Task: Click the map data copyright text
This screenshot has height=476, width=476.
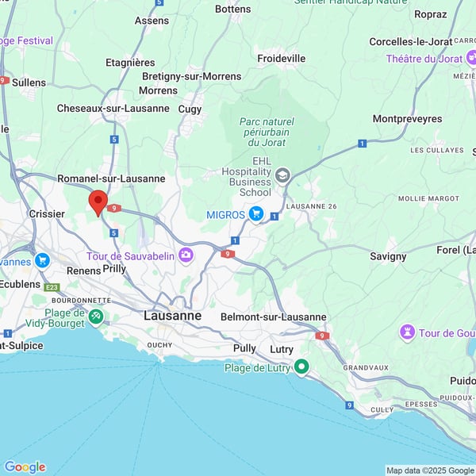Action: [x=429, y=470]
